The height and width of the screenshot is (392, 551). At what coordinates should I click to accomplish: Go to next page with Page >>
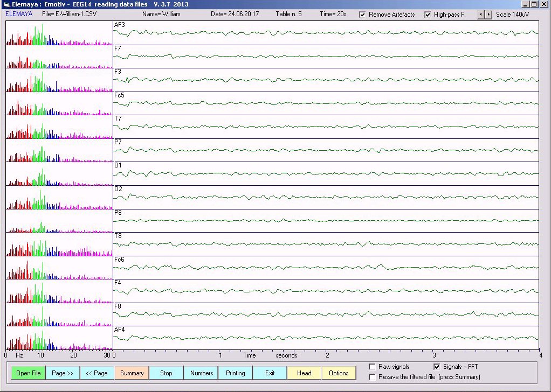pyautogui.click(x=63, y=373)
